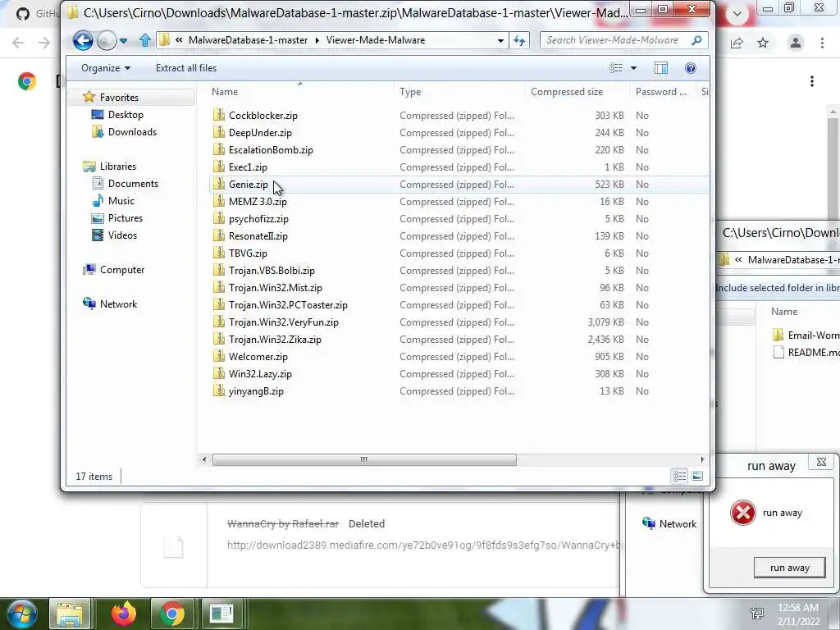Select Trojan.Win32.Mist.zip

point(276,288)
